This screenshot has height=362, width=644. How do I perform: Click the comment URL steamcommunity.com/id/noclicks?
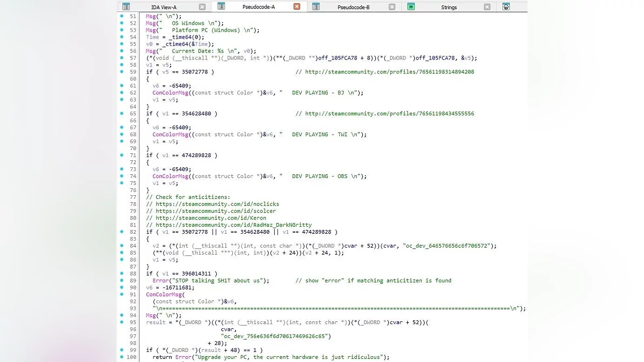217,204
